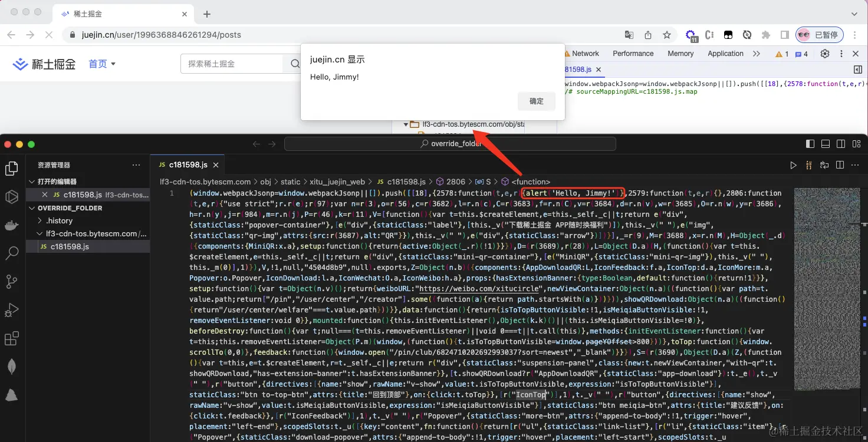Close c181598.js in the open editors list
Viewport: 868px width, 442px height.
45,194
